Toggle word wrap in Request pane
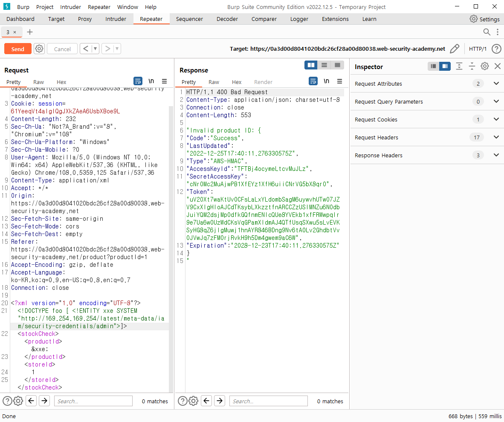The image size is (504, 422). [x=138, y=81]
